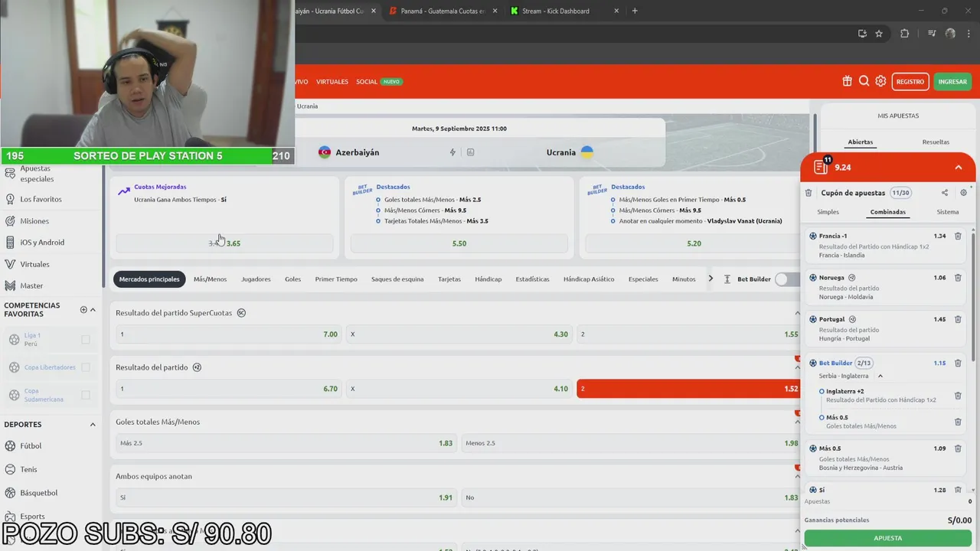Bookmark the page with the star icon
This screenshot has height=551, width=980.
[879, 34]
